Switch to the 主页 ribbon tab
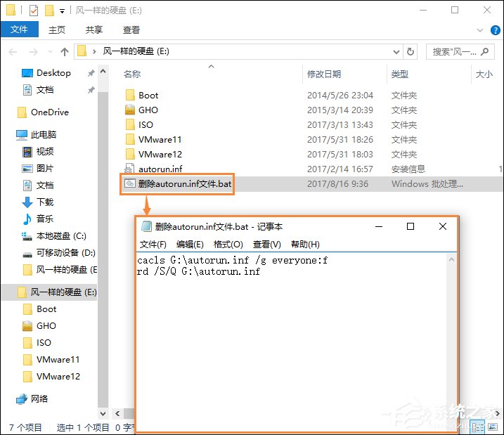Screen dimensions: 504x435 [57, 30]
